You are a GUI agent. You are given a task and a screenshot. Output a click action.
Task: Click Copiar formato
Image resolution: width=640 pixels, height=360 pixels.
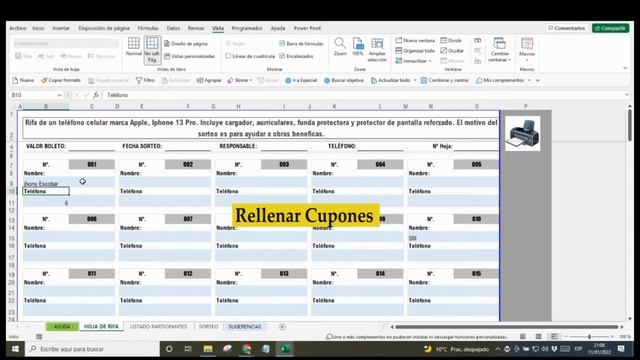[61, 80]
